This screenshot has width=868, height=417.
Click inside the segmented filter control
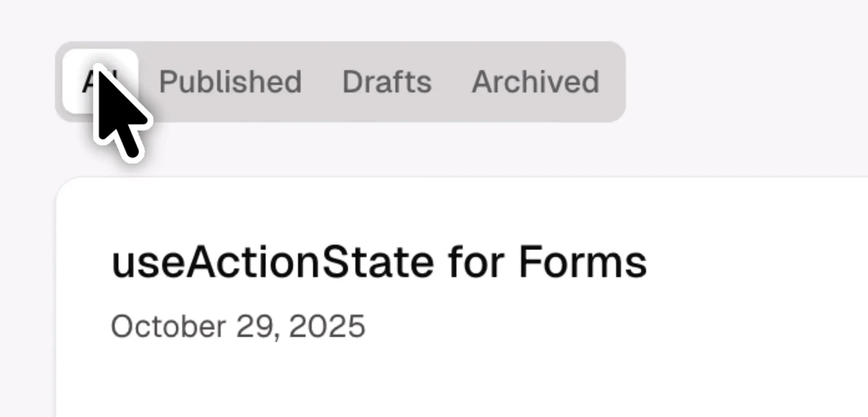tap(339, 82)
